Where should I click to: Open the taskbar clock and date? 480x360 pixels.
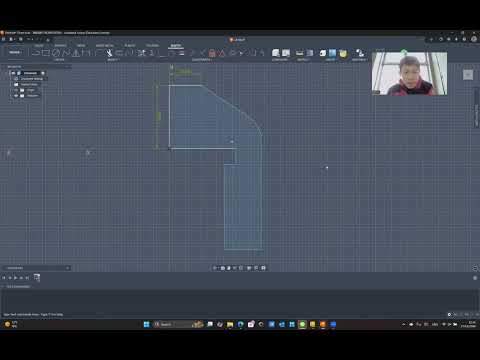click(x=469, y=324)
